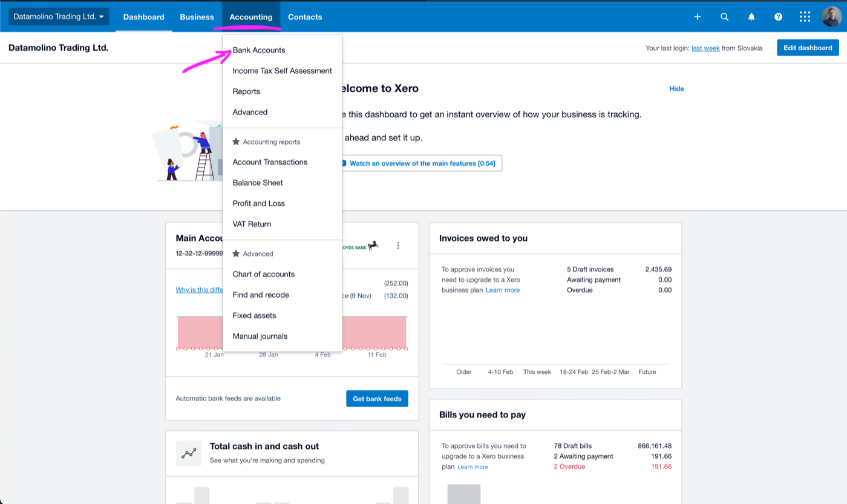Image resolution: width=847 pixels, height=504 pixels.
Task: Open help via the question mark icon
Action: coord(777,16)
